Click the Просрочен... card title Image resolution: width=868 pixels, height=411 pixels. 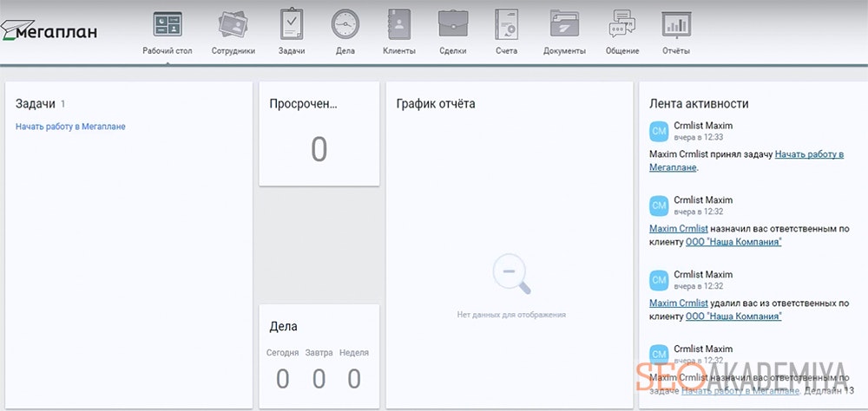pyautogui.click(x=303, y=104)
